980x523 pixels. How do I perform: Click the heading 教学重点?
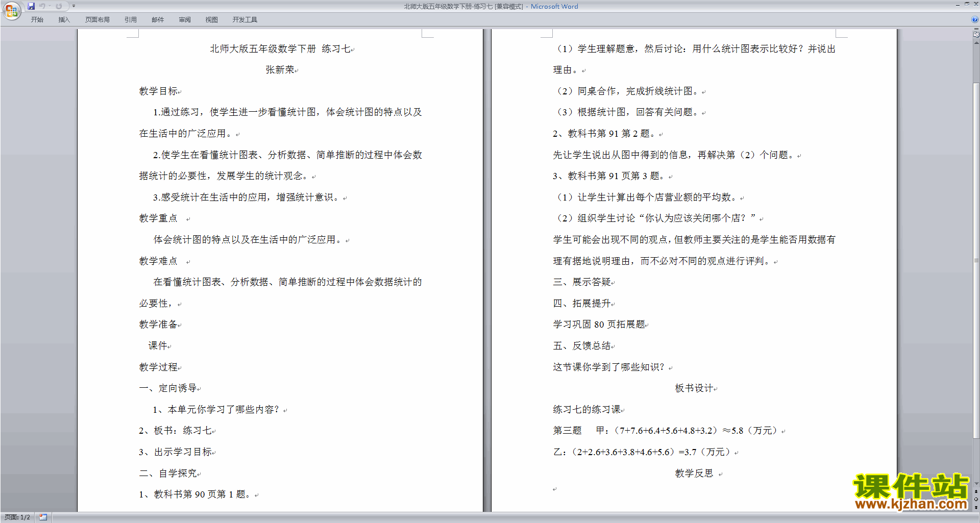[x=158, y=218]
